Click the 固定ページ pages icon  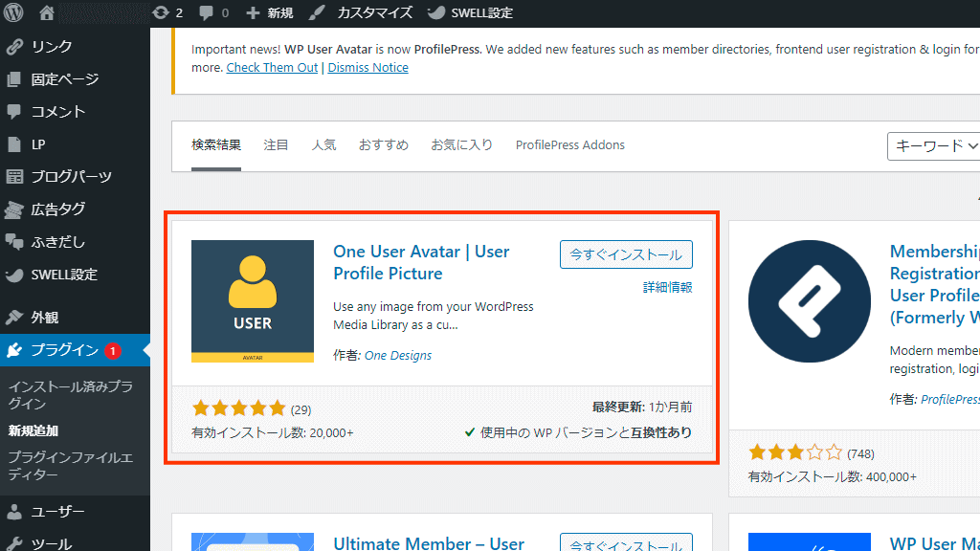point(14,79)
